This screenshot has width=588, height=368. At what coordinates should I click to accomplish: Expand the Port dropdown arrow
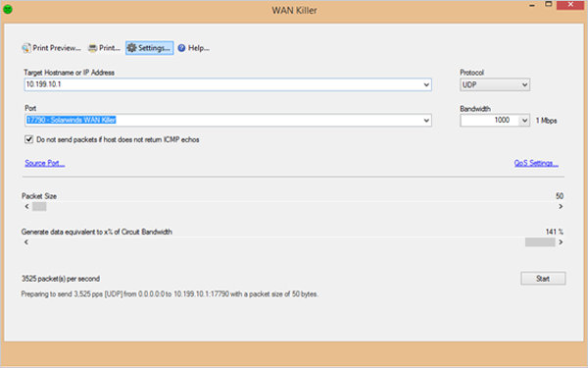pyautogui.click(x=426, y=120)
